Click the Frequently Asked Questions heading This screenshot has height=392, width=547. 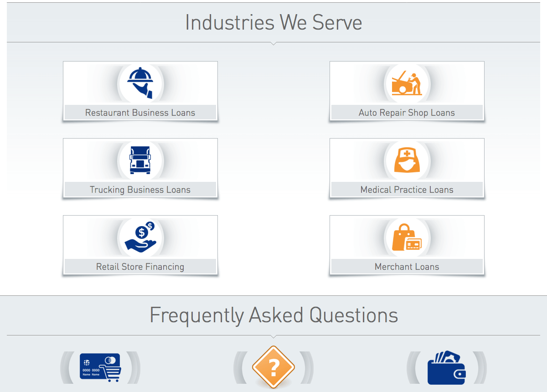273,315
